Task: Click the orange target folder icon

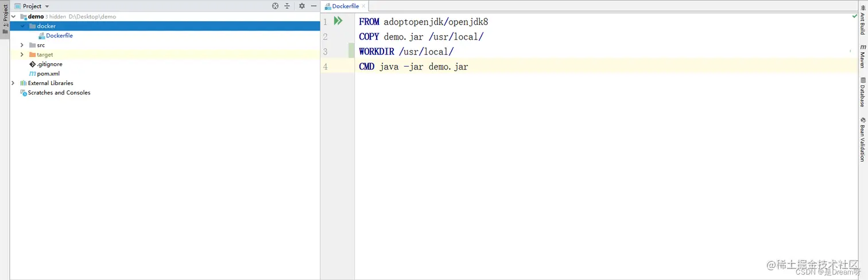Action: click(32, 55)
